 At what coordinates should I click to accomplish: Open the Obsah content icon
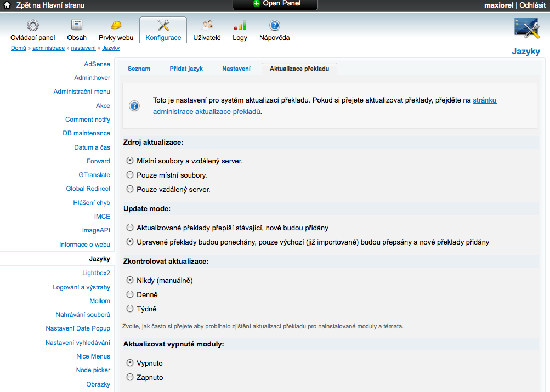pos(77,25)
